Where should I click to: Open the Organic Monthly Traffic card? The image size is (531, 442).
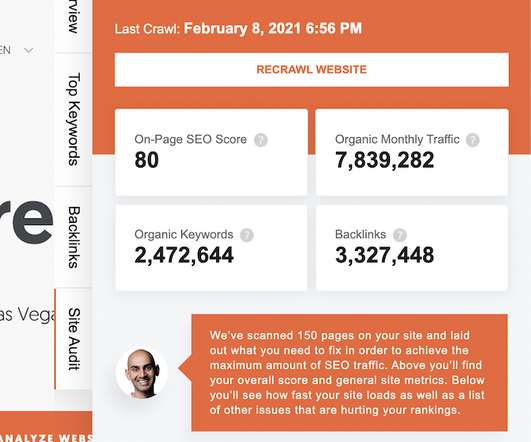click(412, 152)
